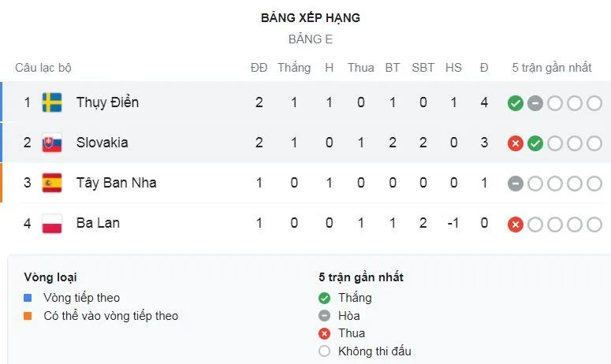Viewport: 611px width, 364px height.
Task: Click the orange qualification legend swatch
Action: point(28,316)
